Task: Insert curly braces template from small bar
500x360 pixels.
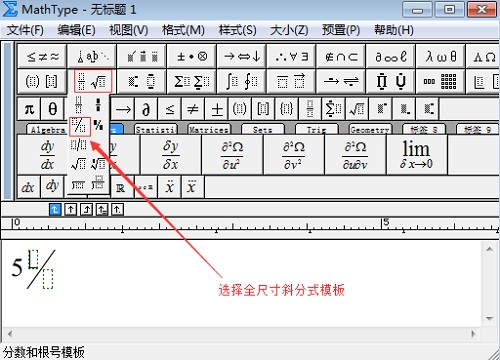Action: coord(287,109)
